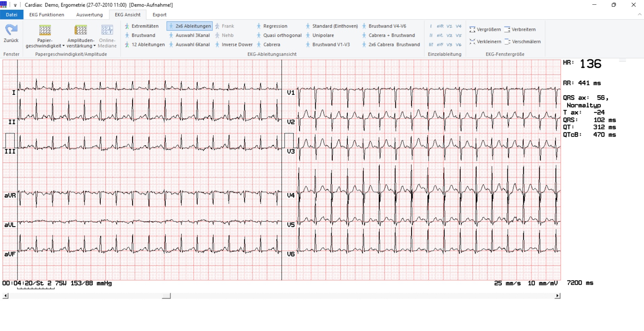Show single lead aVF
This screenshot has width=644, height=331.
pyautogui.click(x=440, y=44)
